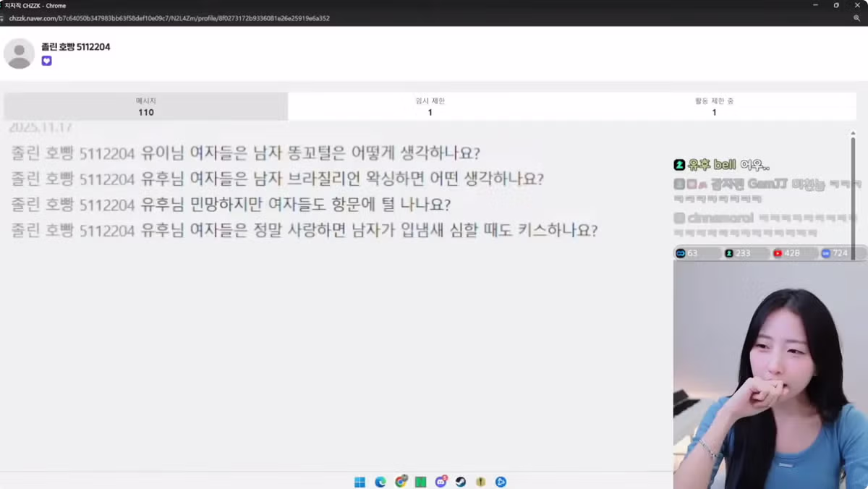
Task: Open Microsoft Edge from the taskbar
Action: (x=380, y=481)
